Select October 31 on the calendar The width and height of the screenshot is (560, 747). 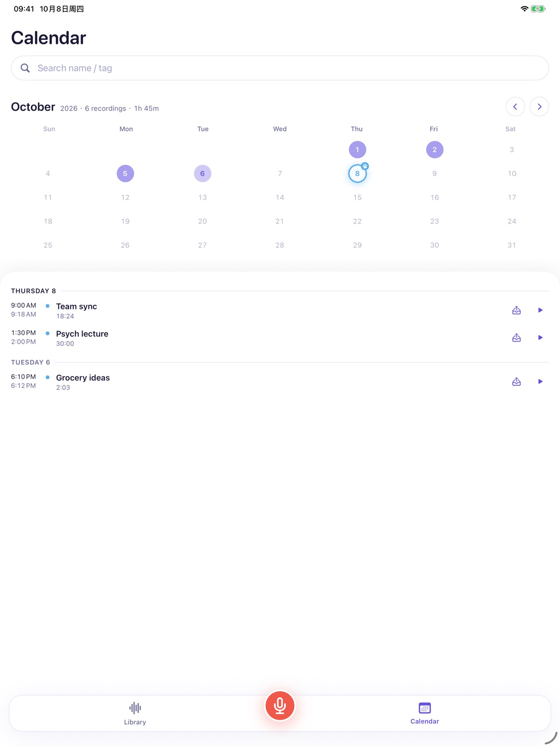[x=512, y=246]
